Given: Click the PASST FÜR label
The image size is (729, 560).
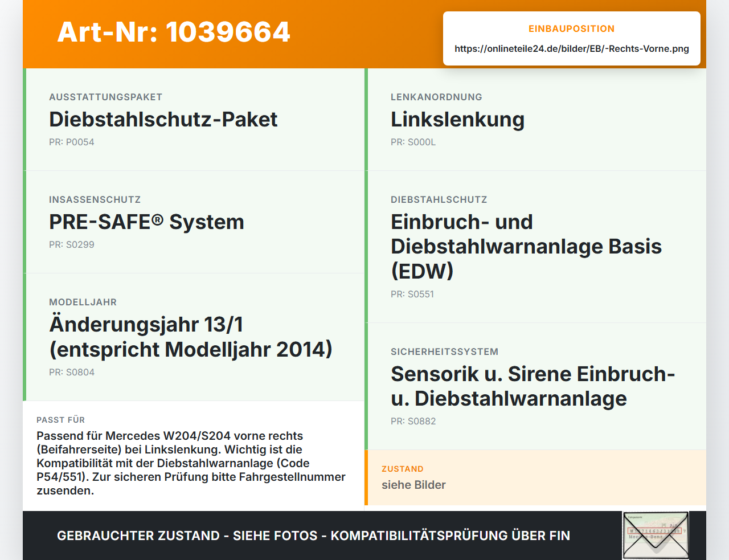Looking at the screenshot, I should [x=61, y=420].
